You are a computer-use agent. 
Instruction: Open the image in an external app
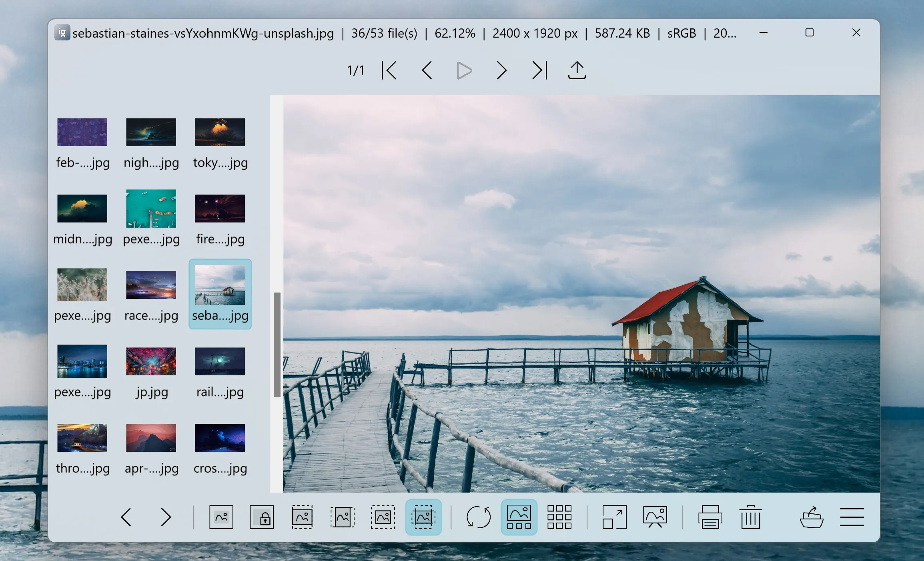(x=812, y=517)
